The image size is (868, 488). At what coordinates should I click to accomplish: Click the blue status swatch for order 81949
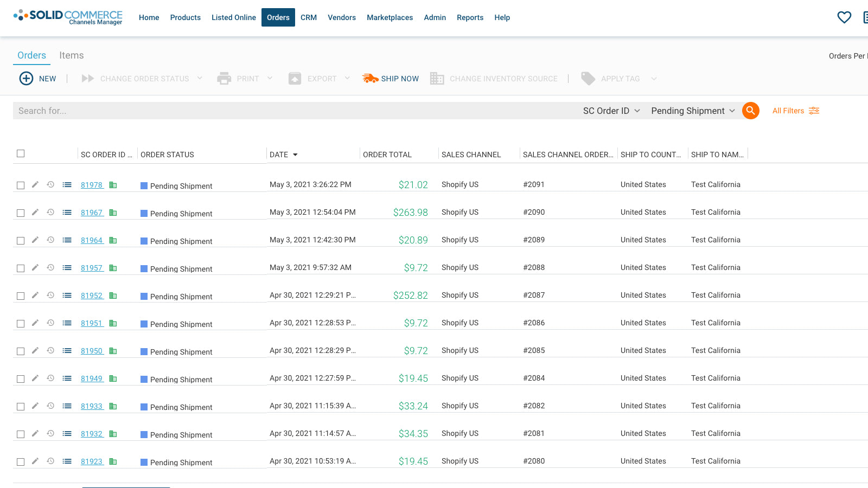pos(144,379)
